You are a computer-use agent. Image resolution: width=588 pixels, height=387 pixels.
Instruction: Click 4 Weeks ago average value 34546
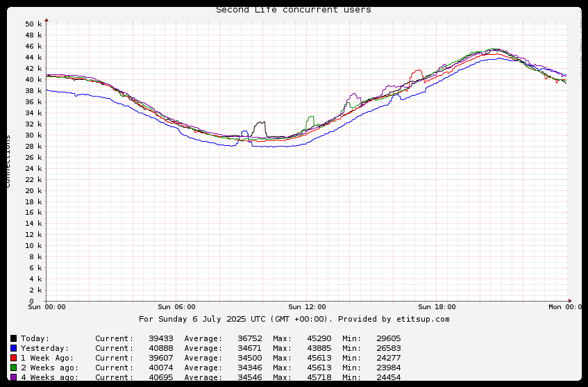pyautogui.click(x=250, y=377)
